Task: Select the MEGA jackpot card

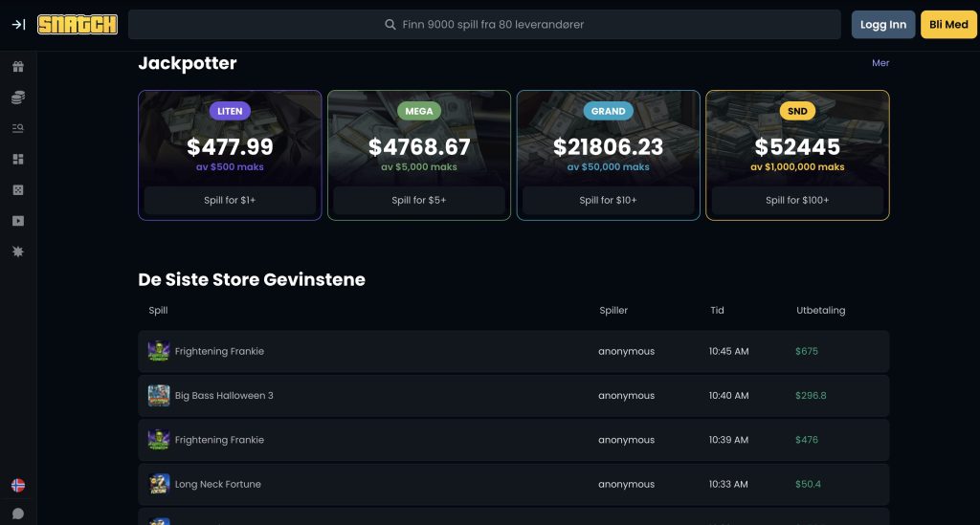Action: point(419,143)
